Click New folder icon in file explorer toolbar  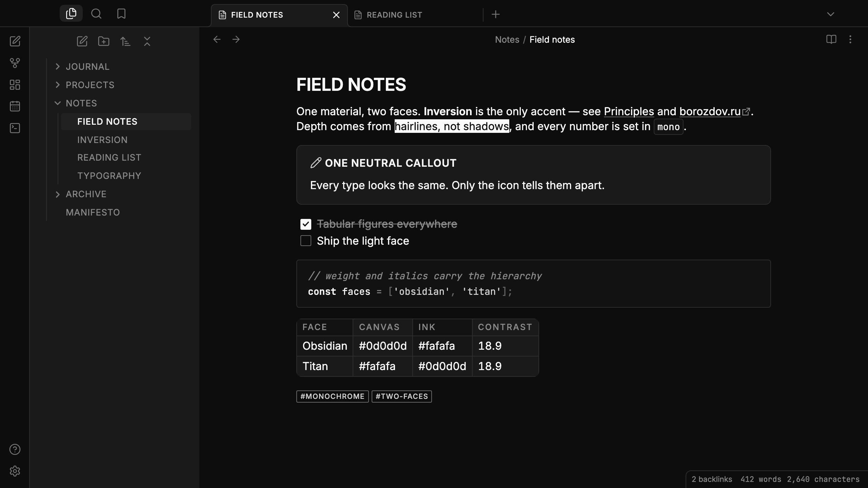[104, 41]
